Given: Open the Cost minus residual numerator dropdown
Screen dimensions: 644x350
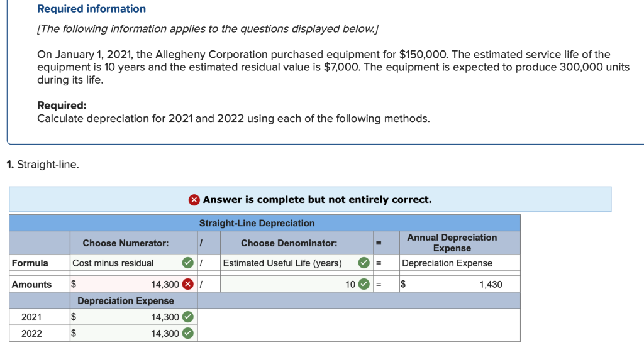Looking at the screenshot, I should (x=125, y=263).
